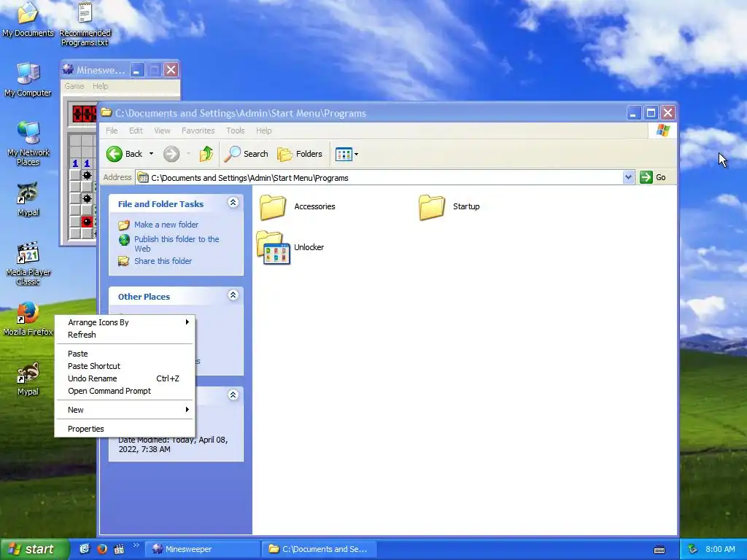Switch to Minesweeper taskbar button
This screenshot has height=560, width=747.
click(x=203, y=549)
